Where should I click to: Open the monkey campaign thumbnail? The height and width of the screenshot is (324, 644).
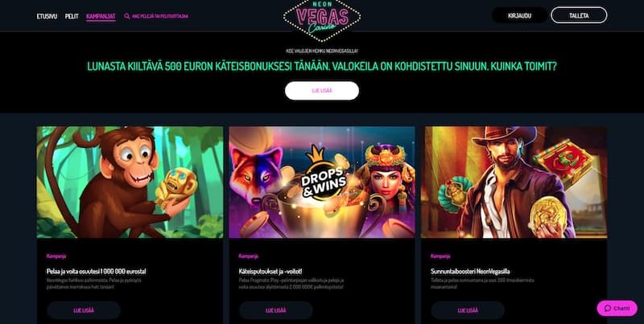coord(130,182)
